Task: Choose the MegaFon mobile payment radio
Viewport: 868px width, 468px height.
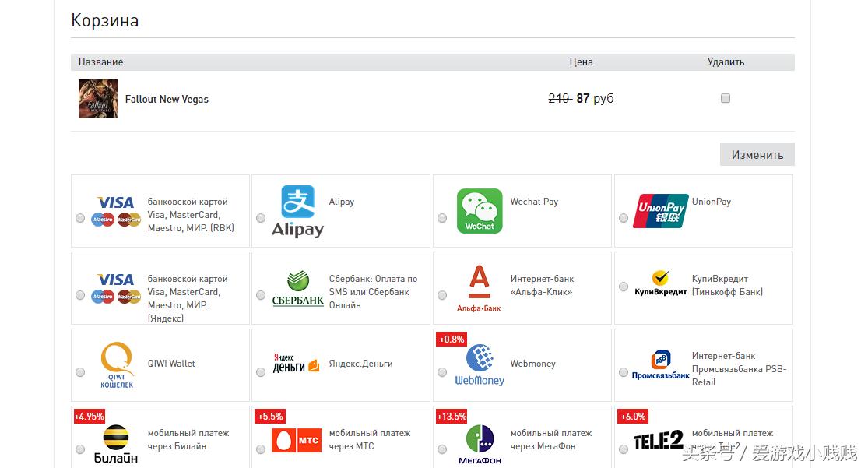Action: [x=442, y=449]
